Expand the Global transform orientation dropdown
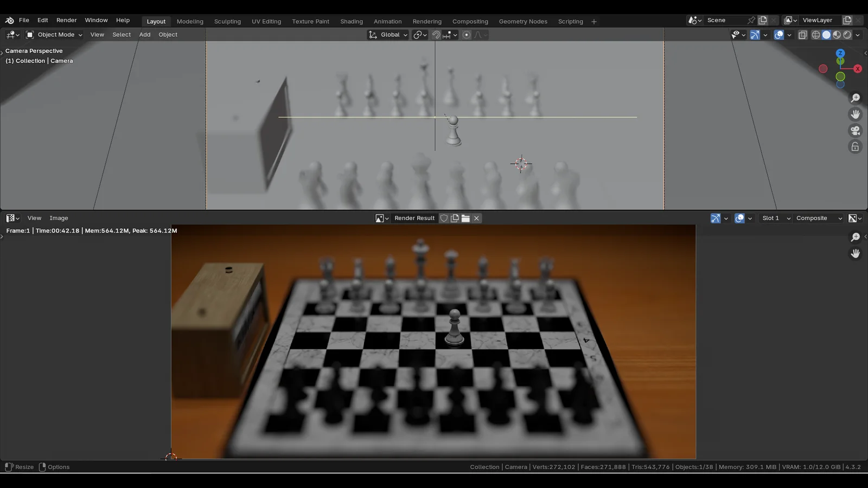Image resolution: width=868 pixels, height=488 pixels. tap(388, 35)
